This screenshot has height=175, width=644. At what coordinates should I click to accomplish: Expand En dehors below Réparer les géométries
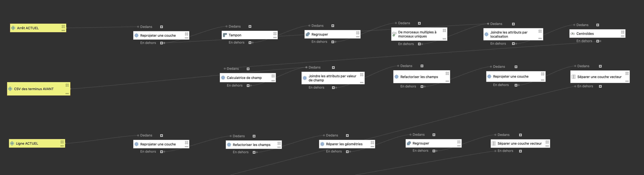(347, 152)
